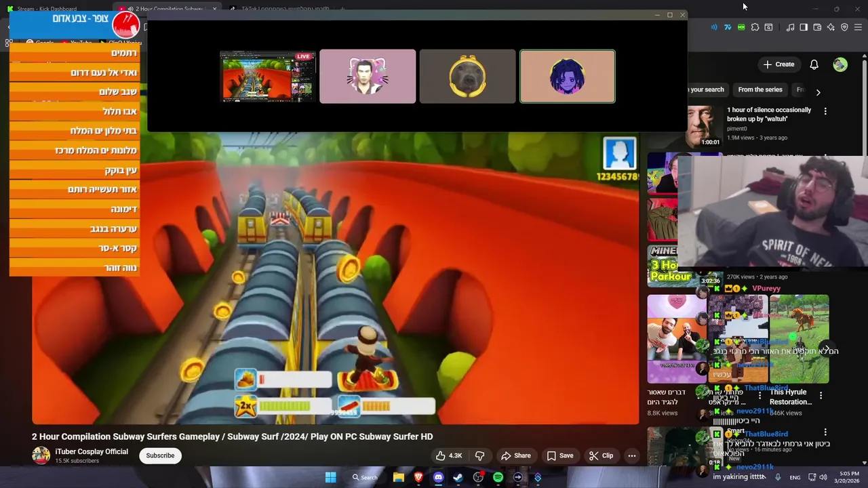Dislike the video with thumbs-down icon
868x488 pixels.
coord(479,455)
